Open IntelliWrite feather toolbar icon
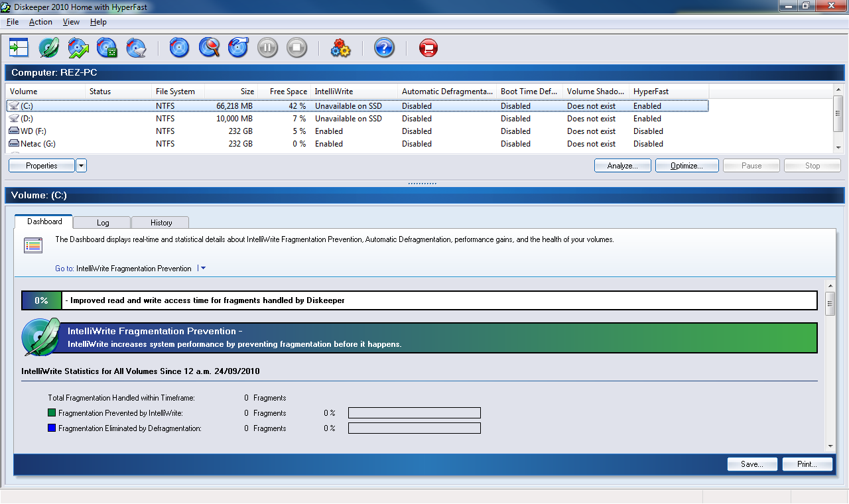Image resolution: width=849 pixels, height=504 pixels. pyautogui.click(x=48, y=48)
